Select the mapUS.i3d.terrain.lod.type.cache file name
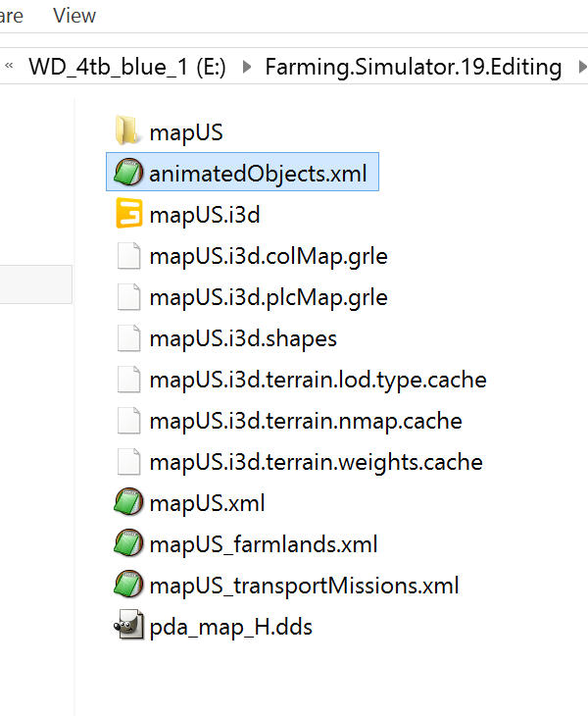 (318, 380)
